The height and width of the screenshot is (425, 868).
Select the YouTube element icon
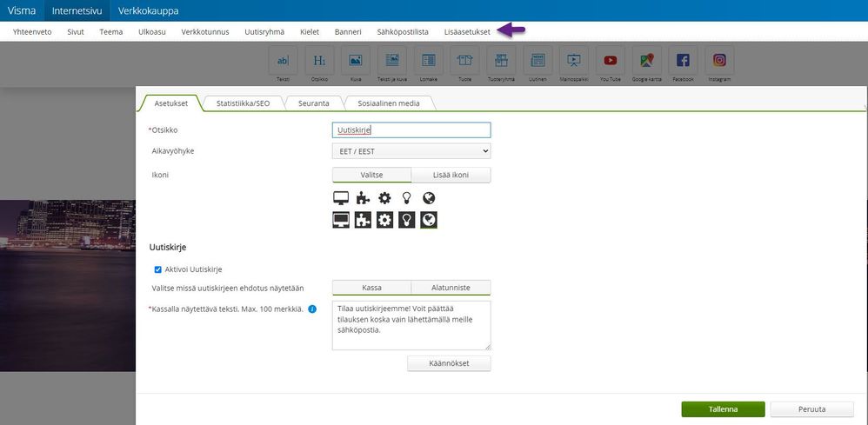[x=611, y=60]
